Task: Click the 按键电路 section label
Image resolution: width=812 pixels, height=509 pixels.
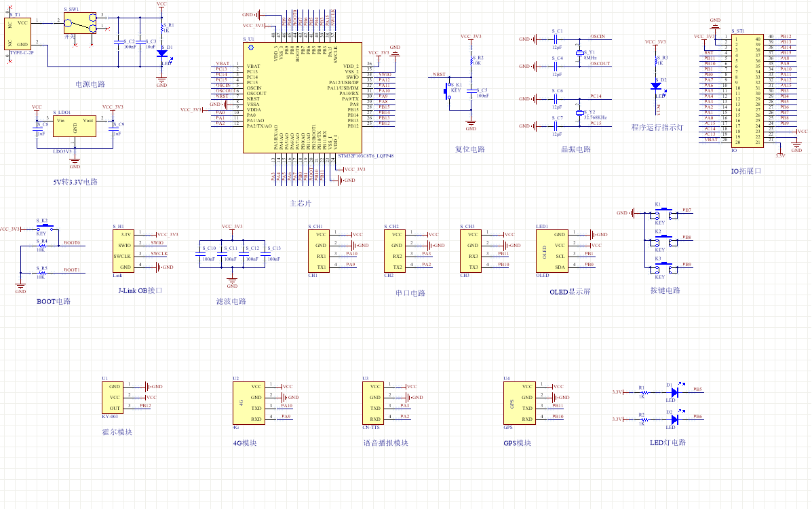Action: (x=665, y=290)
